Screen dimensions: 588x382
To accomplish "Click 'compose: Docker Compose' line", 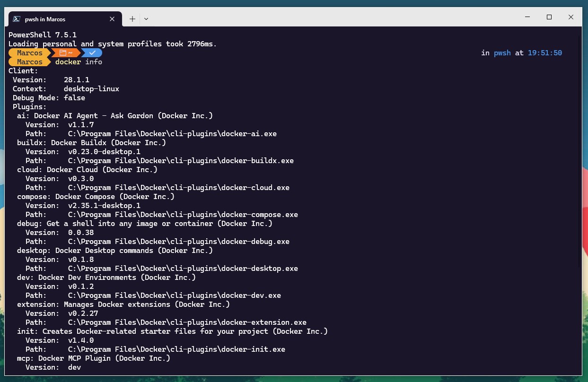I will click(x=96, y=197).
